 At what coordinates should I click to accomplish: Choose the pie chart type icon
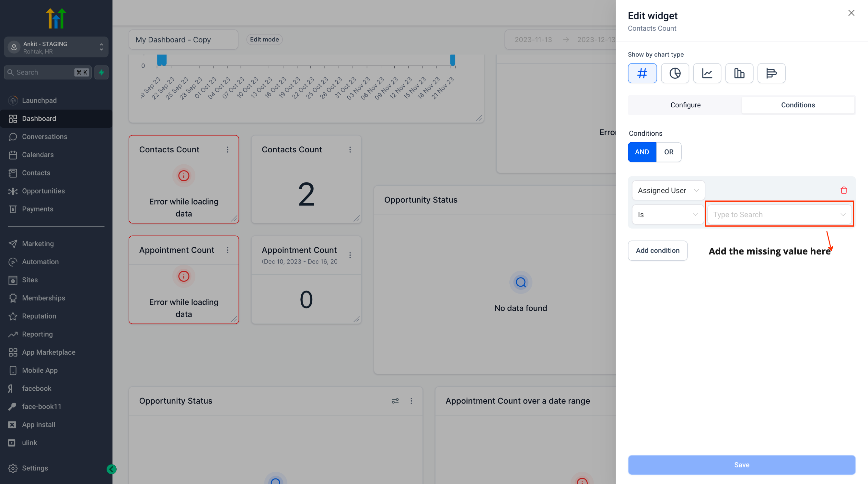pyautogui.click(x=675, y=73)
